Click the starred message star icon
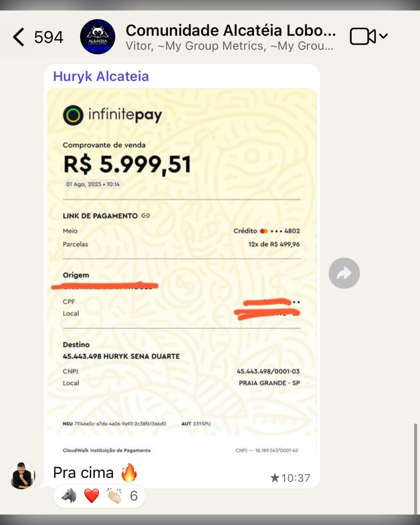The width and height of the screenshot is (420, 525). (x=275, y=478)
